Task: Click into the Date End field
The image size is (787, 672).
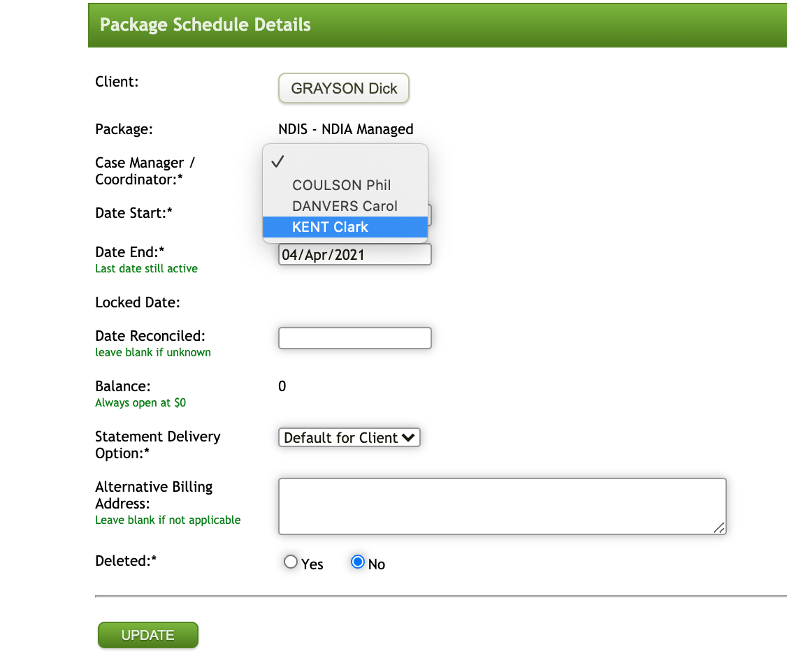Action: pyautogui.click(x=354, y=255)
